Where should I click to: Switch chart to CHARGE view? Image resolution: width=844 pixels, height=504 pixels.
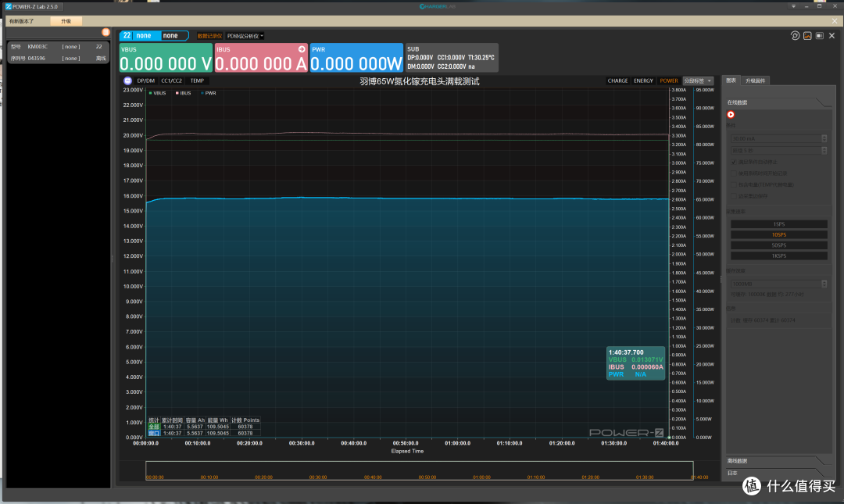pos(617,80)
